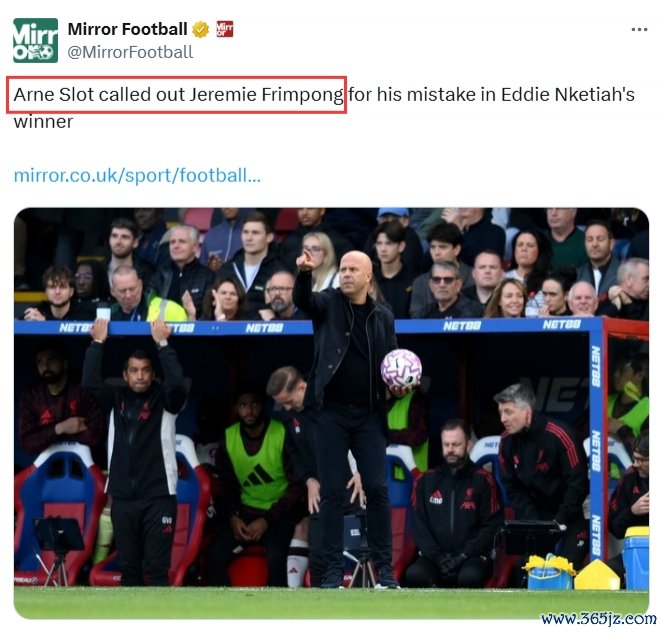Screen dimensions: 664x634
Task: Click the bald manager's face in the photo
Action: click(x=355, y=276)
